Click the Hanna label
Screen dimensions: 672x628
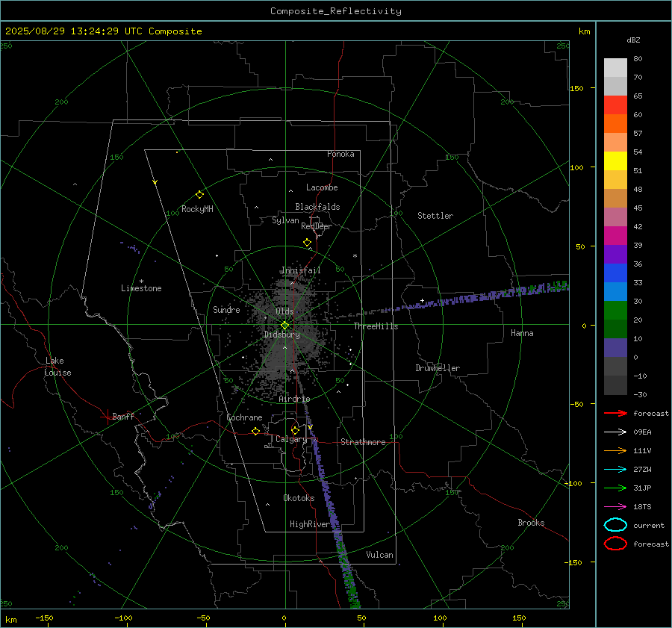[x=522, y=333]
